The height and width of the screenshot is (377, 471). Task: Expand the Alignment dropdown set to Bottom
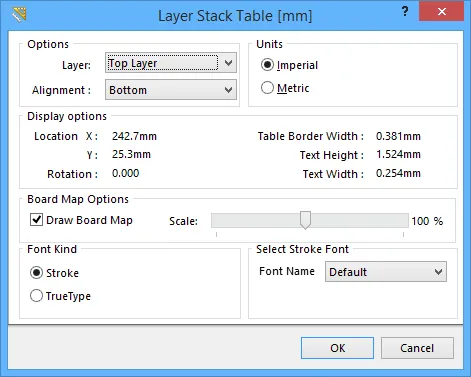[171, 89]
